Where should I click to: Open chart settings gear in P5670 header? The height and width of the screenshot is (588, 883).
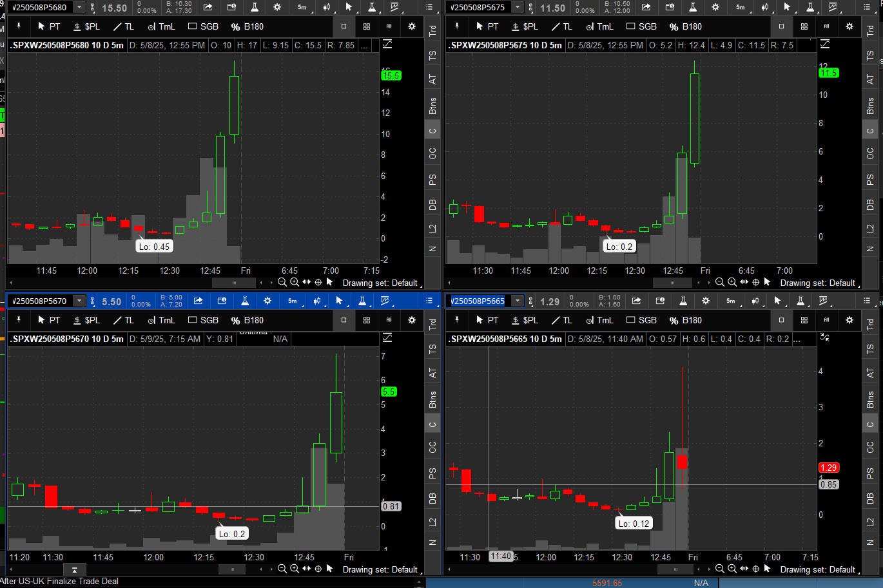pyautogui.click(x=267, y=301)
